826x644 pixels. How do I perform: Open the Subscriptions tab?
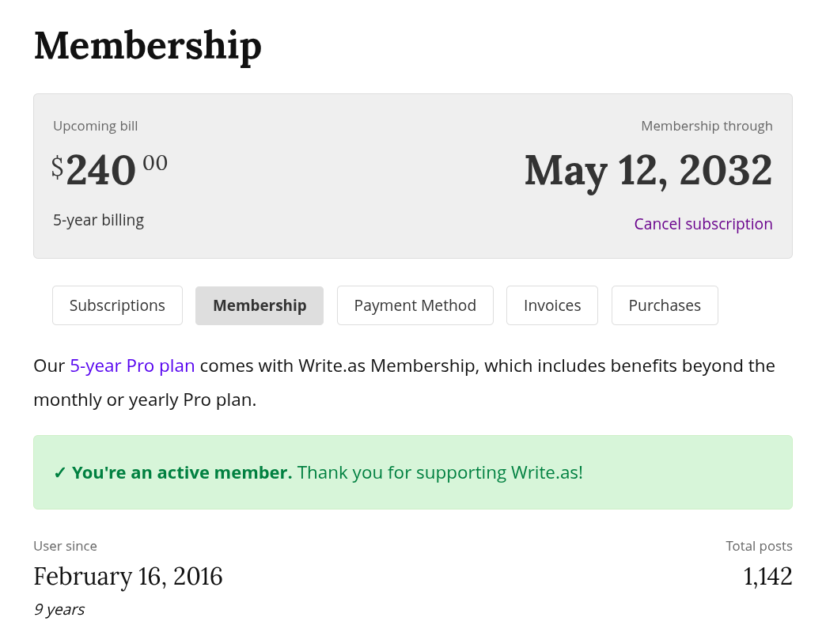pos(117,305)
